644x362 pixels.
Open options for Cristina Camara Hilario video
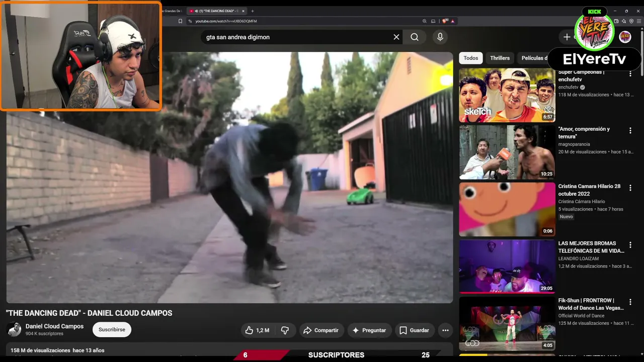pos(630,188)
